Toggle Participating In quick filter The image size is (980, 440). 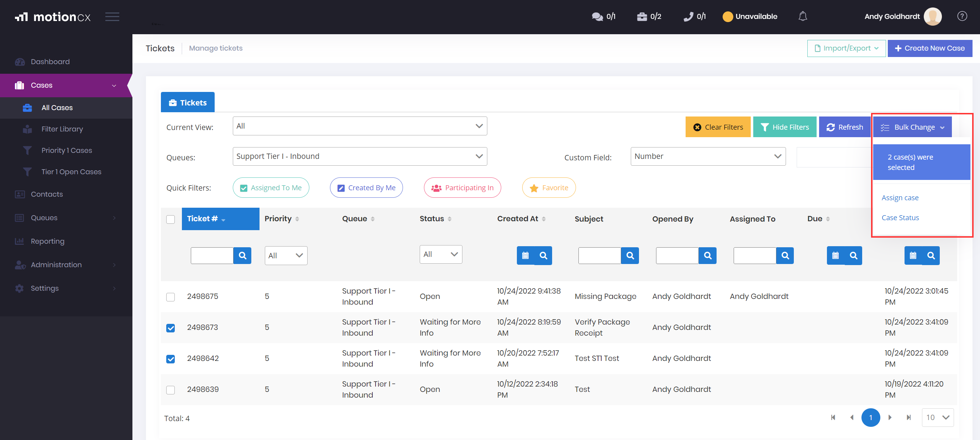462,188
